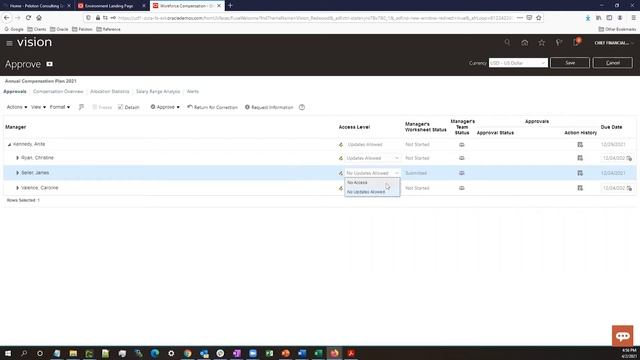Open the View menu

coord(38,107)
